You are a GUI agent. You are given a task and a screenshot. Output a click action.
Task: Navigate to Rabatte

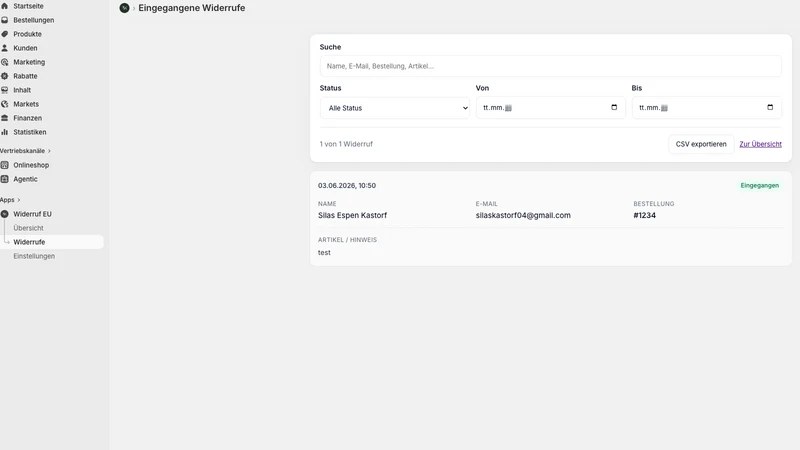(25, 76)
